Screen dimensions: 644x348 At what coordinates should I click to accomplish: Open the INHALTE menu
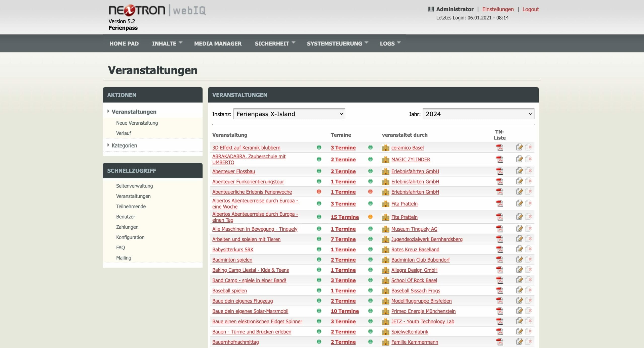[x=167, y=43]
